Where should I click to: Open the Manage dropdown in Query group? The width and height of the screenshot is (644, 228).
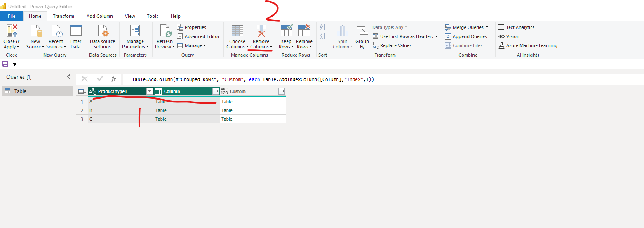pos(192,45)
